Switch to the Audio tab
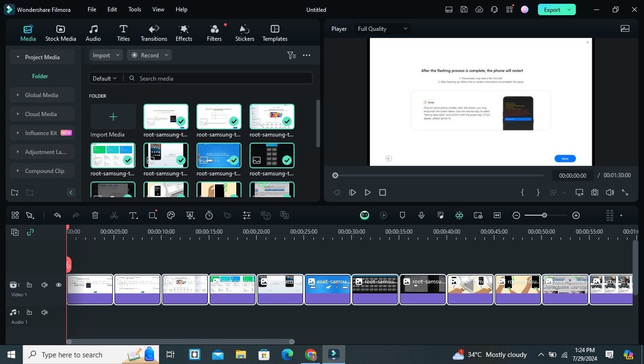 93,33
